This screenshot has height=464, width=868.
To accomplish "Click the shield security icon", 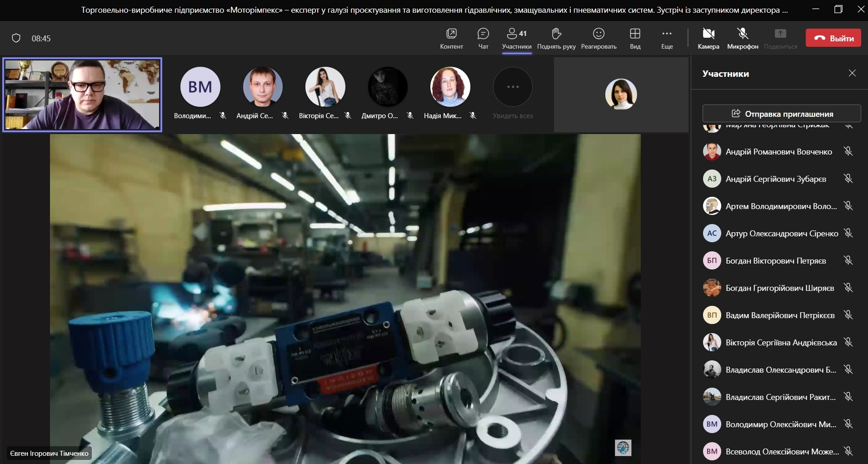I will 16,38.
